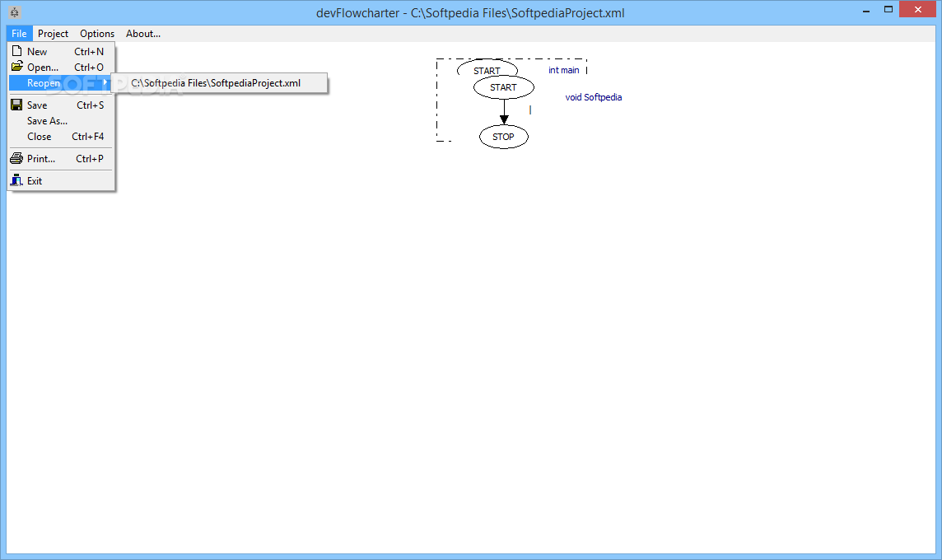The image size is (942, 560).
Task: Minimize the devFlowcharter window
Action: pos(866,10)
